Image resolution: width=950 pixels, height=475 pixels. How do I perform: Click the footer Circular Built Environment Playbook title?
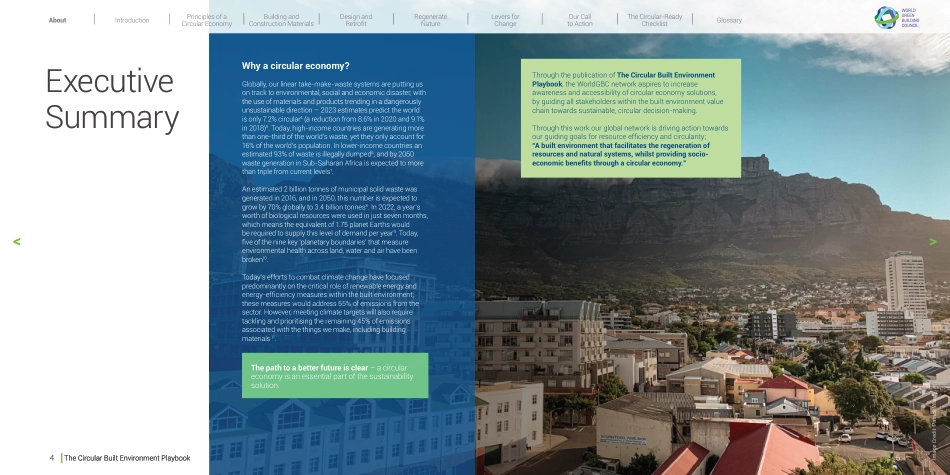[x=127, y=458]
